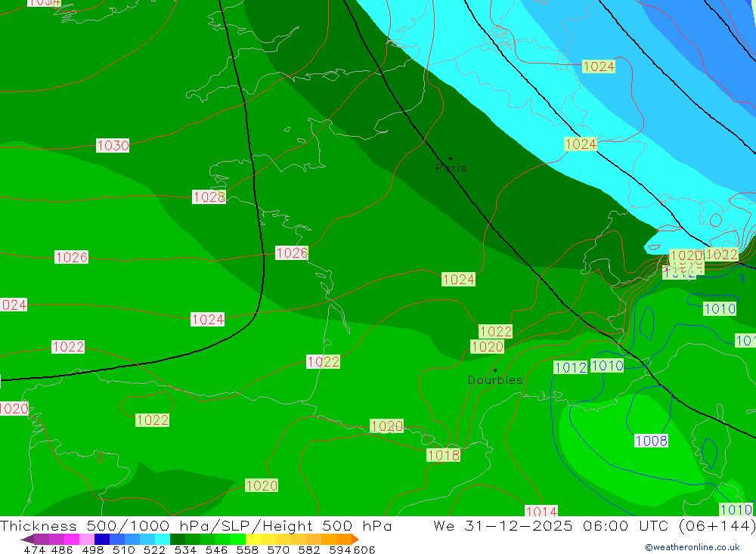Pick the magenta swatch in thickness legend
Image resolution: width=756 pixels, height=554 pixels.
(x=72, y=539)
